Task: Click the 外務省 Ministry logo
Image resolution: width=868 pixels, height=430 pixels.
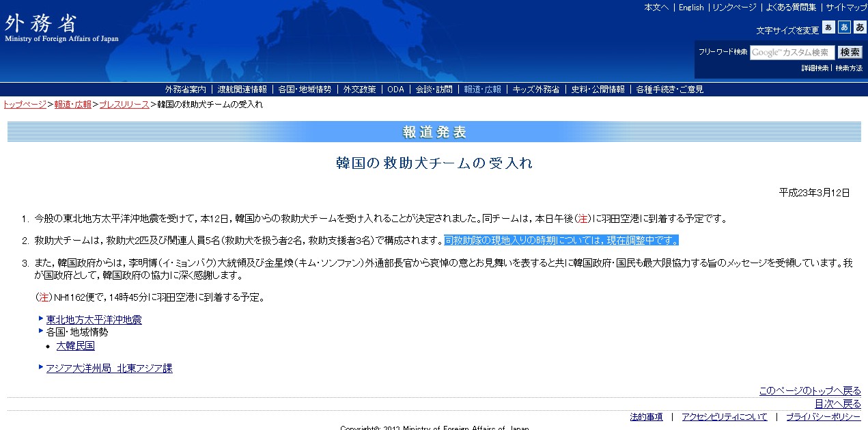Action: (x=61, y=28)
